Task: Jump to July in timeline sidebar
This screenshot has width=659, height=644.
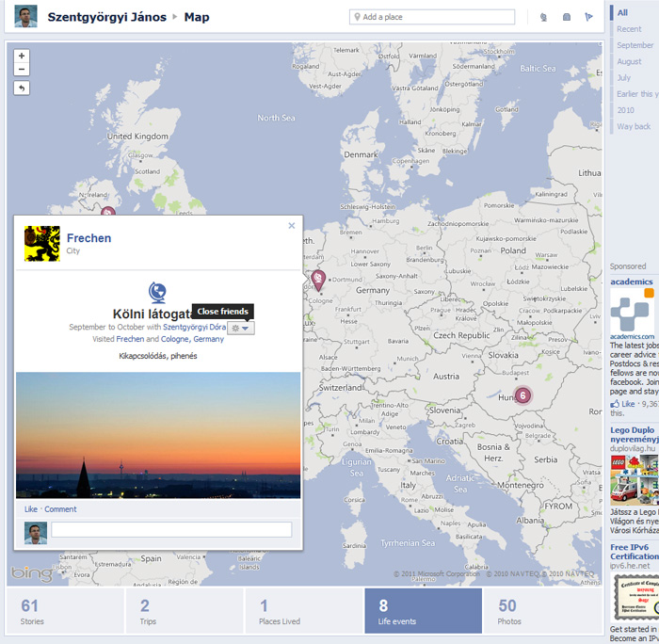Action: pos(623,78)
